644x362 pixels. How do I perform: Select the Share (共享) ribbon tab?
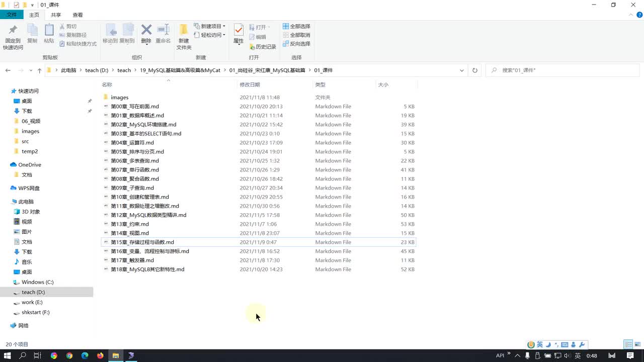click(x=56, y=15)
